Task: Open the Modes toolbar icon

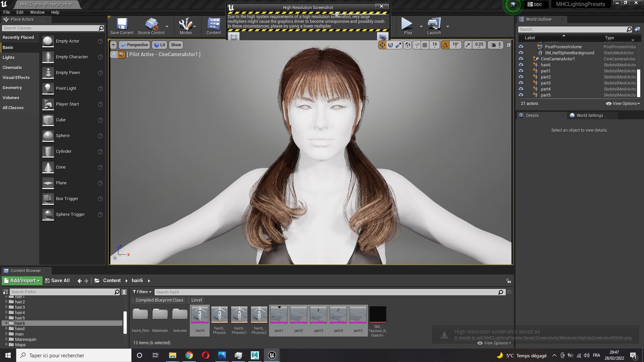Action: click(x=186, y=26)
